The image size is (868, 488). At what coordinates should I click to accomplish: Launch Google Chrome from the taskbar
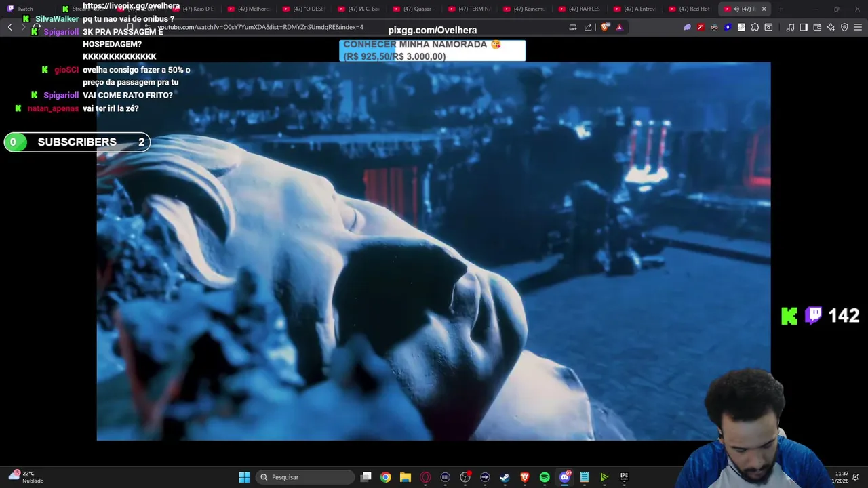pyautogui.click(x=385, y=477)
